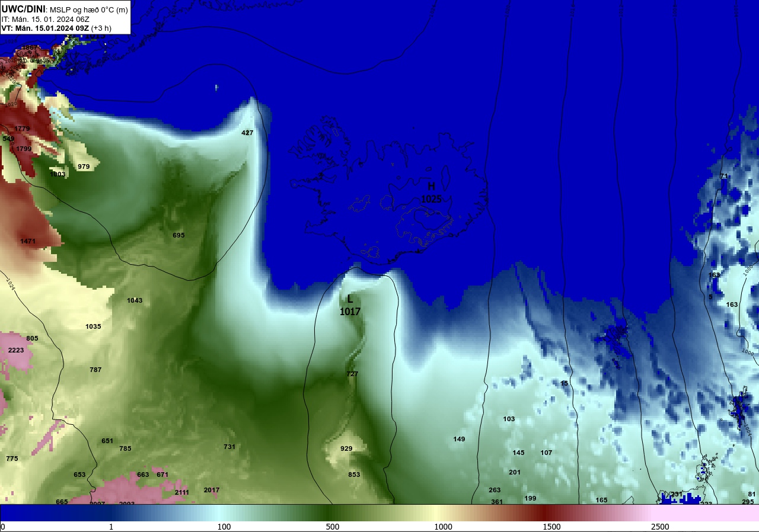Click the 15 height value

(564, 383)
